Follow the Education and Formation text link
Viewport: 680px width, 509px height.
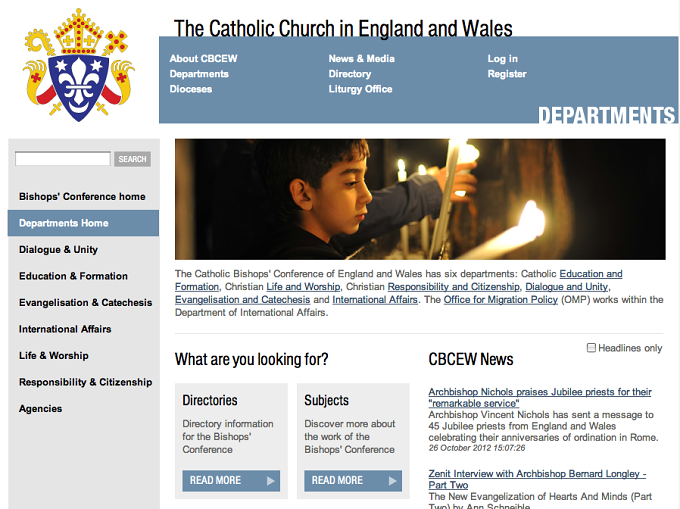point(591,274)
